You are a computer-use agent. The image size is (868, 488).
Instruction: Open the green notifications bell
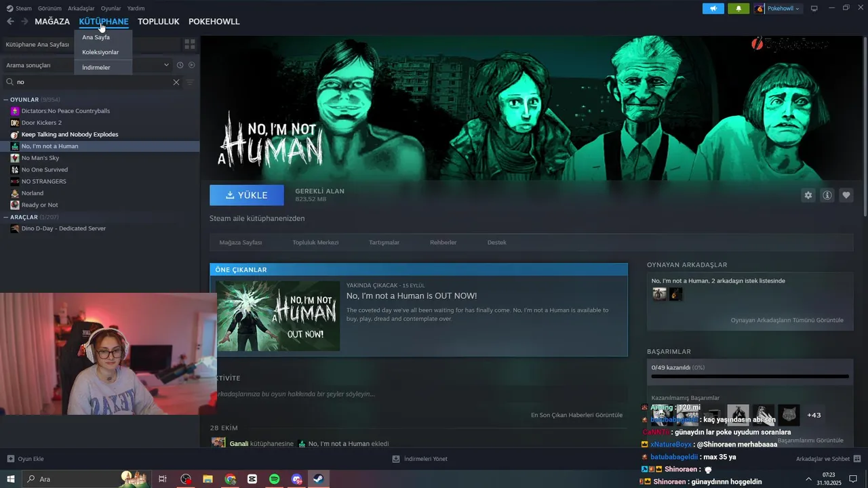(x=738, y=8)
